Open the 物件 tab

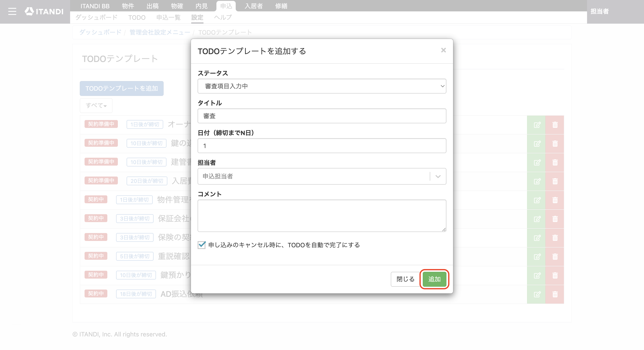point(128,6)
